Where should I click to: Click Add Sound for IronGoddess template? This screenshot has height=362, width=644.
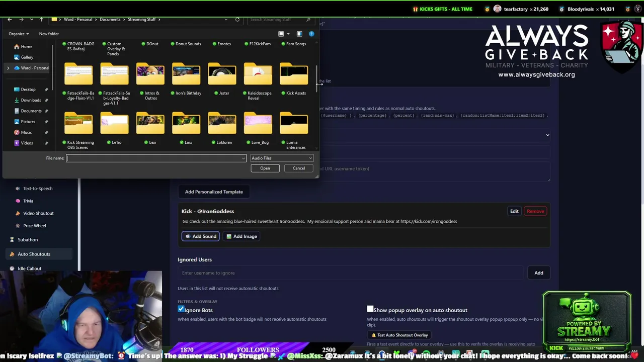coord(200,236)
